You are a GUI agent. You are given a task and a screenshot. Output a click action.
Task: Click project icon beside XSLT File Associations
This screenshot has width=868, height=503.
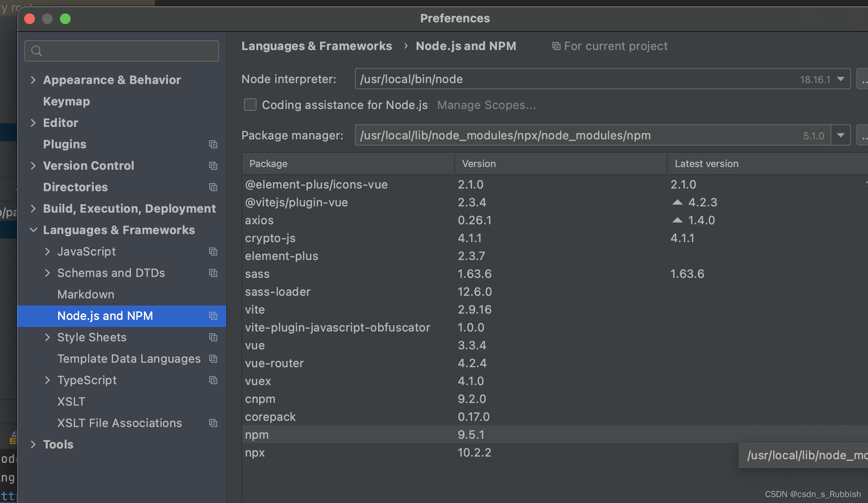tap(213, 423)
